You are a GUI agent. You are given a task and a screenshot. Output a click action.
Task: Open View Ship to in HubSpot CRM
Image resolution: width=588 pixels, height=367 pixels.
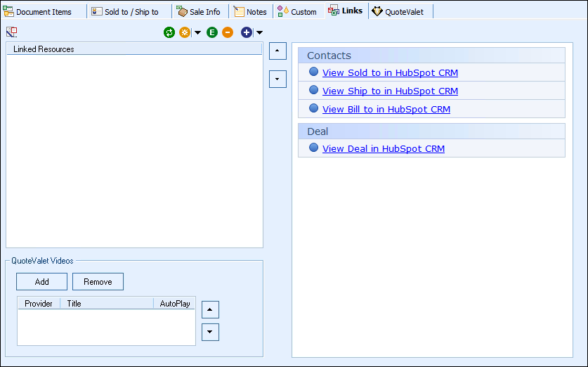click(x=390, y=91)
